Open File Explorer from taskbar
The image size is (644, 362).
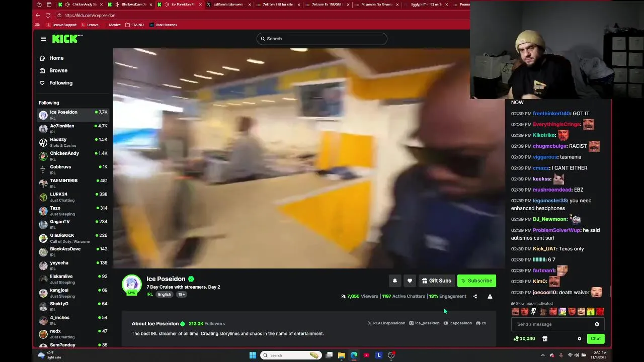tap(342, 355)
